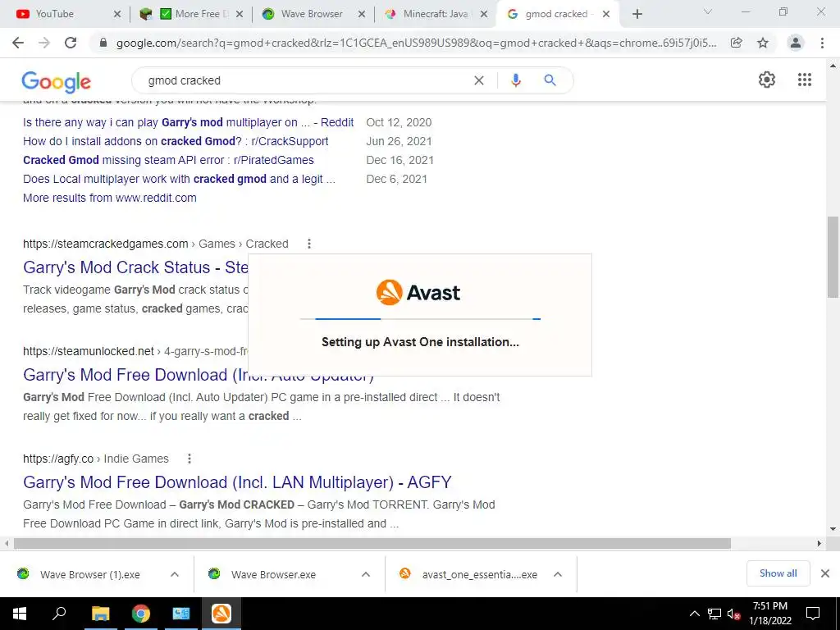This screenshot has height=630, width=840.
Task: Open options for steamcrackedgames.com result
Action: [x=309, y=244]
